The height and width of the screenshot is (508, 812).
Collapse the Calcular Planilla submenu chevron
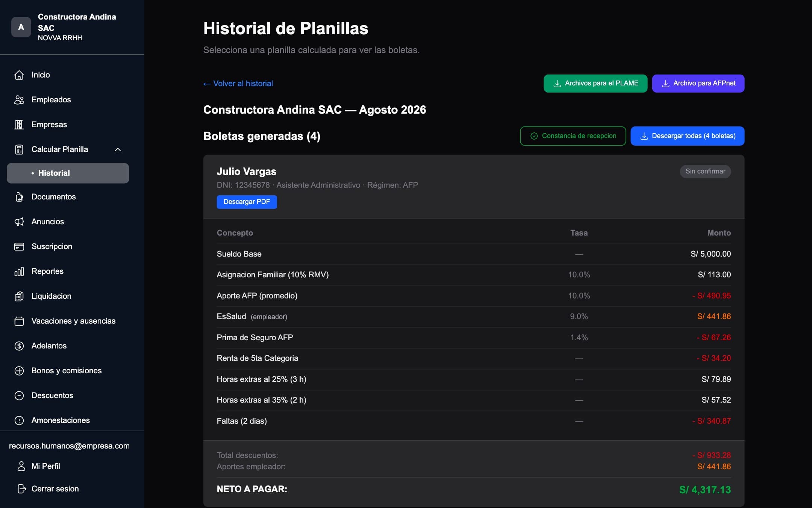[118, 149]
